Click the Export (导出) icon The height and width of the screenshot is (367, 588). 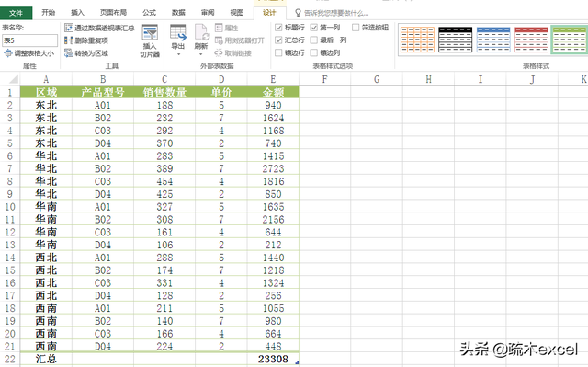pyautogui.click(x=177, y=32)
